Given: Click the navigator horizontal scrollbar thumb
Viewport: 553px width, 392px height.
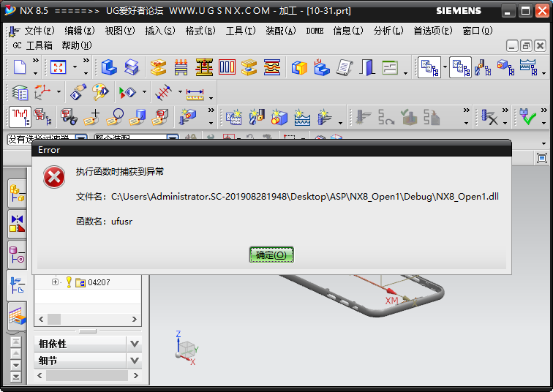Looking at the screenshot, I should point(54,319).
